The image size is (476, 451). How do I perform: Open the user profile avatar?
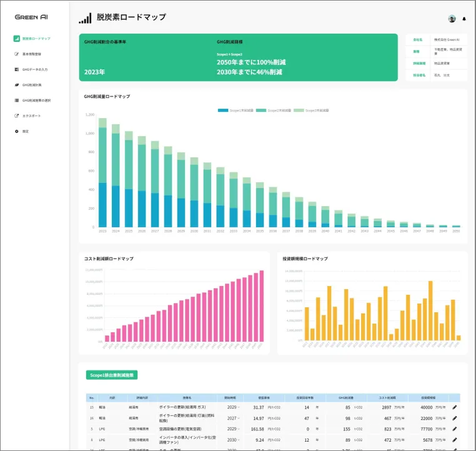[x=452, y=19]
